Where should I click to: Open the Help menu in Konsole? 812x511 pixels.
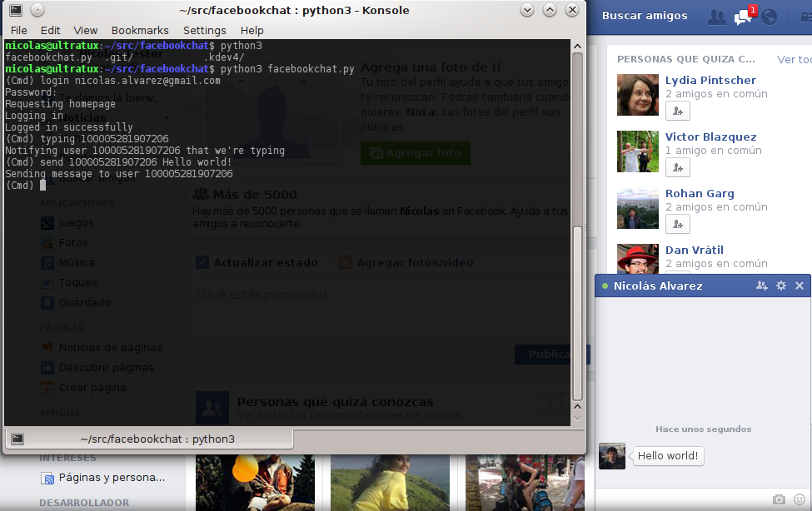click(x=252, y=31)
